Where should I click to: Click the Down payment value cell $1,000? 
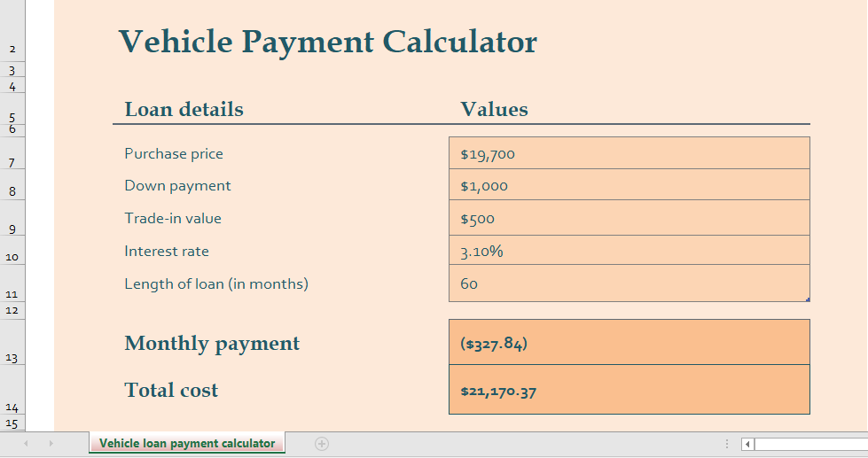pyautogui.click(x=629, y=185)
